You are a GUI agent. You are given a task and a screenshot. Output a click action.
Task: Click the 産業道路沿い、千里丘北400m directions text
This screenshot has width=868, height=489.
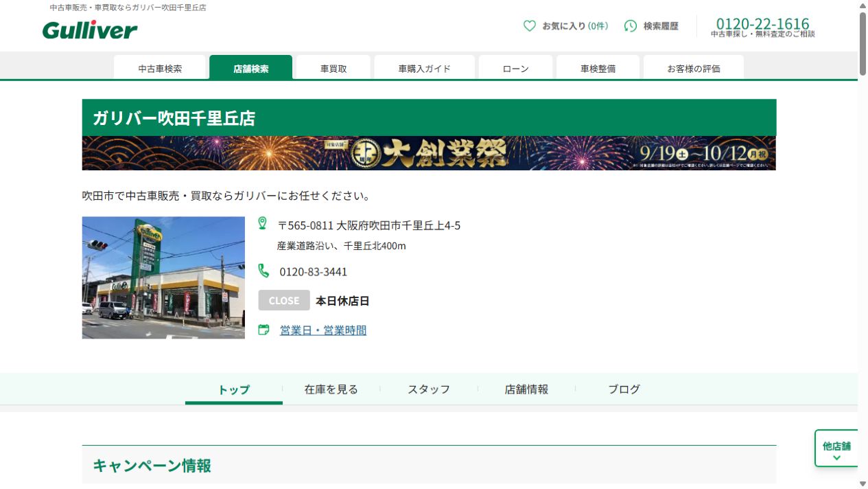pyautogui.click(x=342, y=246)
